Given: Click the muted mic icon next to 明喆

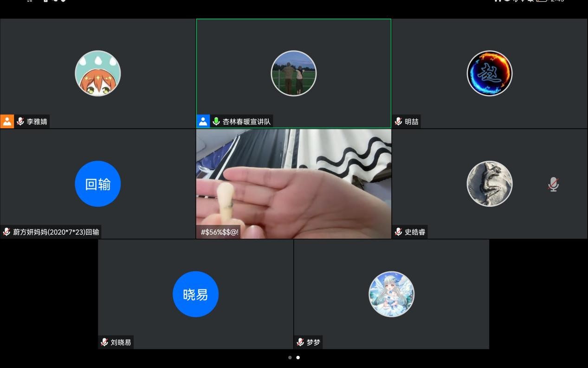Looking at the screenshot, I should pos(399,121).
